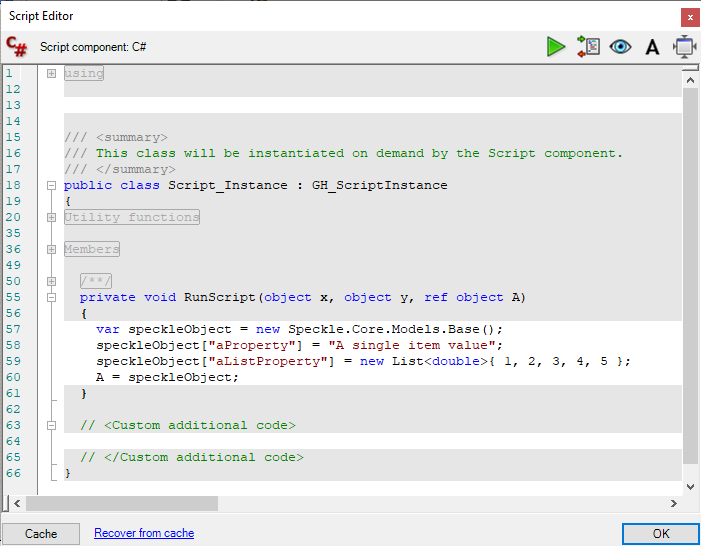The height and width of the screenshot is (546, 701).
Task: Click the vertical scrollbar thumb
Action: (x=690, y=276)
